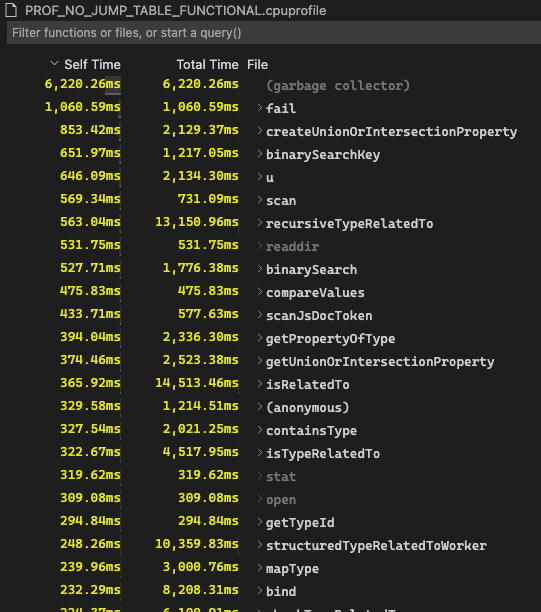This screenshot has height=612, width=541.
Task: Click total time value 4,517.95ms
Action: (201, 452)
